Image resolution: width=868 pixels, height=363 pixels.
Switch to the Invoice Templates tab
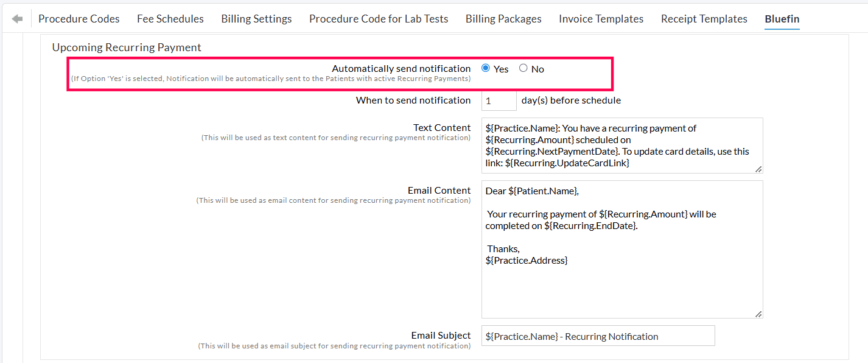[x=601, y=18]
